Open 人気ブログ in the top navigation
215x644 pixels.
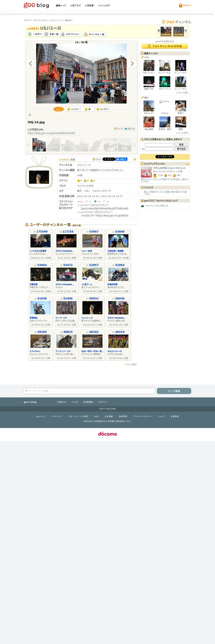click(75, 6)
